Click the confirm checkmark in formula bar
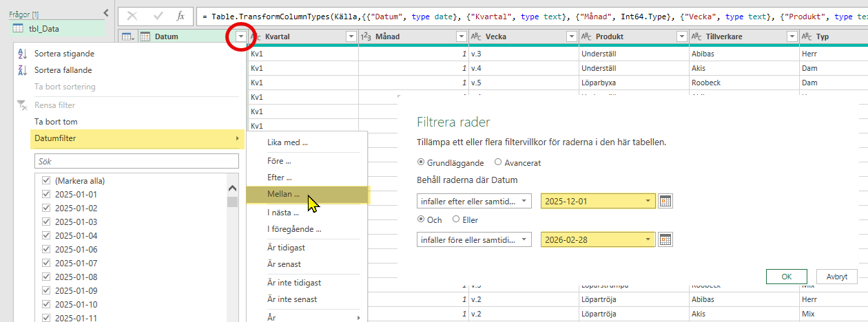868x322 pixels. click(157, 15)
